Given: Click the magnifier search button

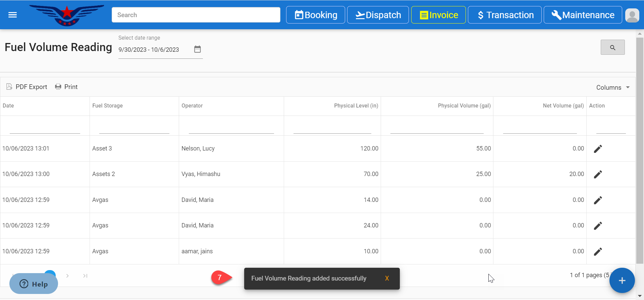Looking at the screenshot, I should click(612, 47).
